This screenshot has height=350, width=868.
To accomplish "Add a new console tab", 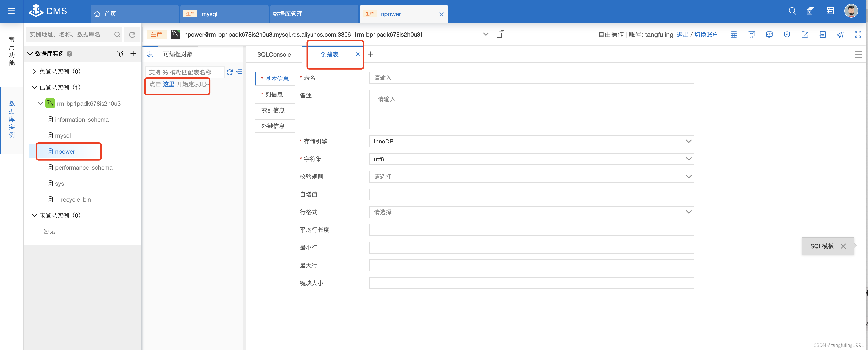I will [371, 54].
